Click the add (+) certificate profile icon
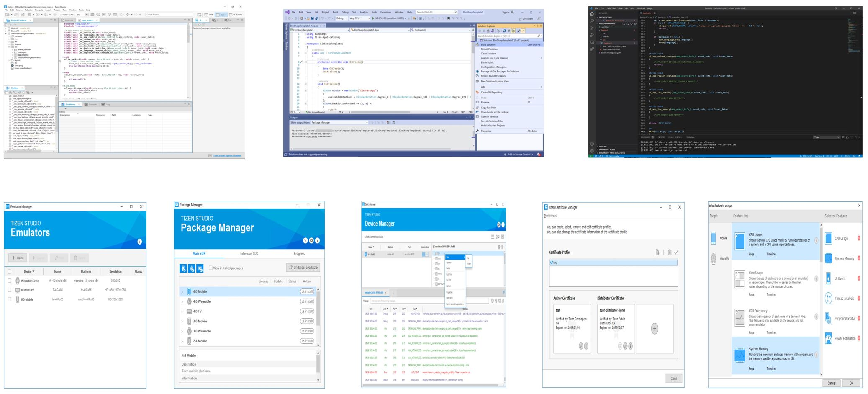 (x=663, y=252)
